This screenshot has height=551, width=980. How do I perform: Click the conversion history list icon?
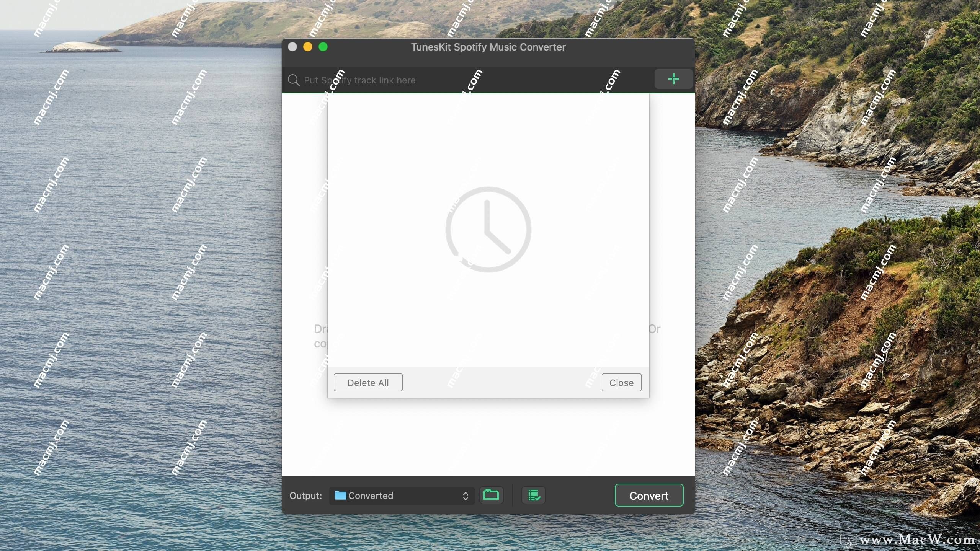tap(534, 495)
